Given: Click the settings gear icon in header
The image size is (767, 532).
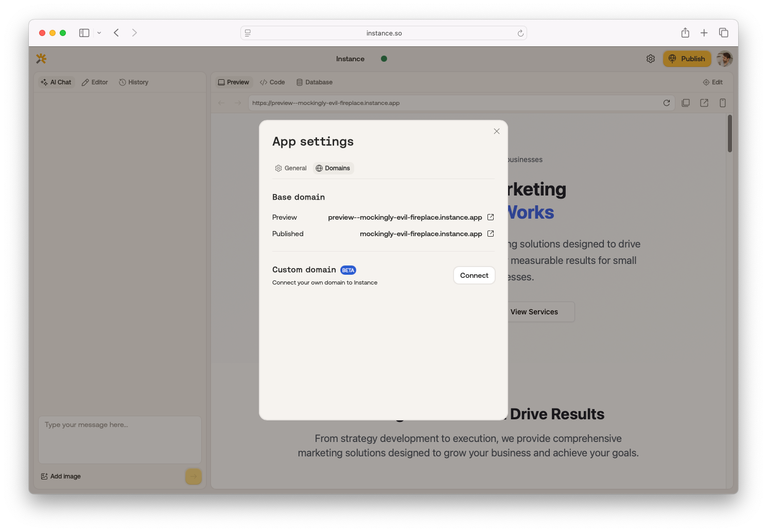Looking at the screenshot, I should click(x=651, y=59).
